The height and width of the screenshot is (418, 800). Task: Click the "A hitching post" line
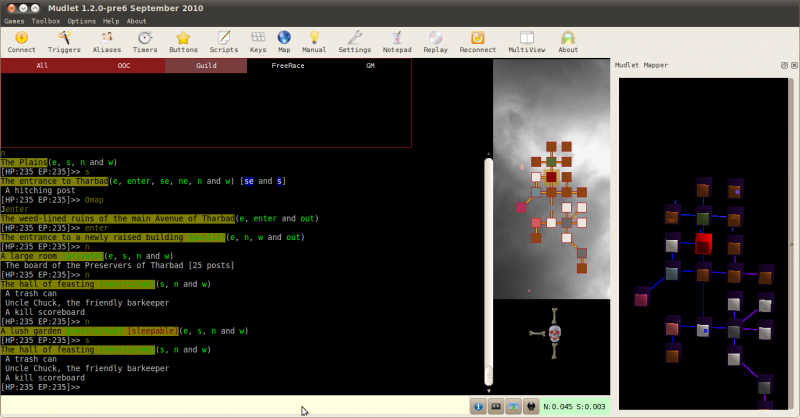point(40,190)
